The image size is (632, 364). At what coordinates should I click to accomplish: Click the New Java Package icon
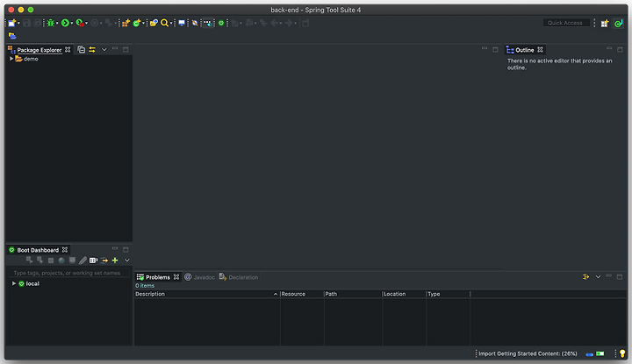coord(126,23)
